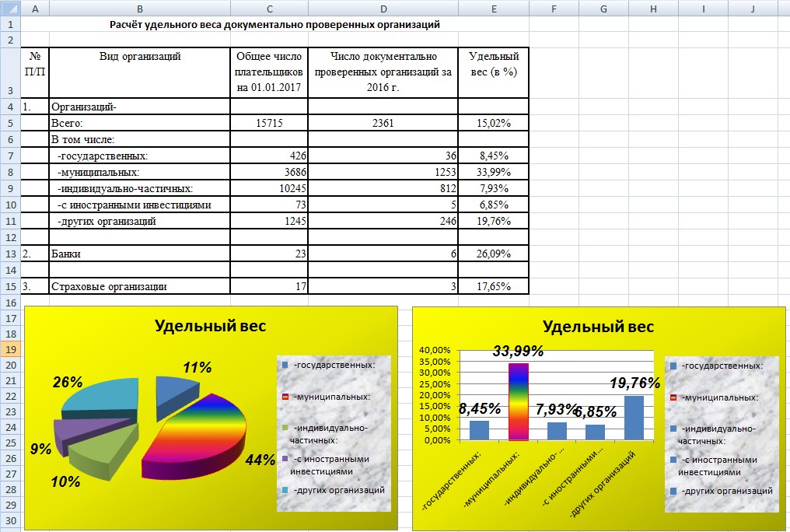Select the cell showing 17,65%
This screenshot has width=790, height=532.
pos(493,286)
